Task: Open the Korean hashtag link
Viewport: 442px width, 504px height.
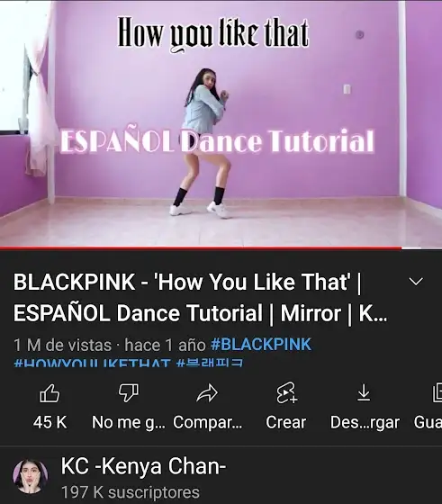Action: [211, 364]
